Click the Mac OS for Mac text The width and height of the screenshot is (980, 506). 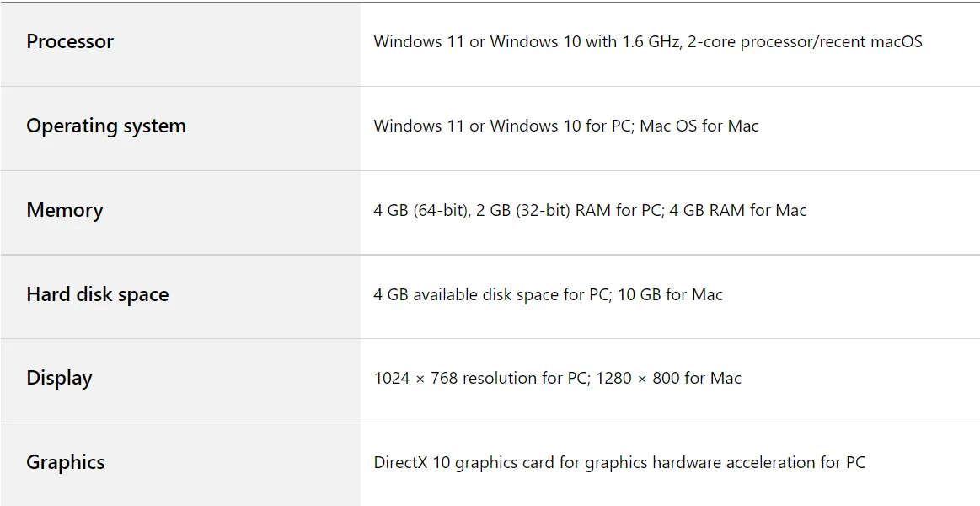point(699,126)
